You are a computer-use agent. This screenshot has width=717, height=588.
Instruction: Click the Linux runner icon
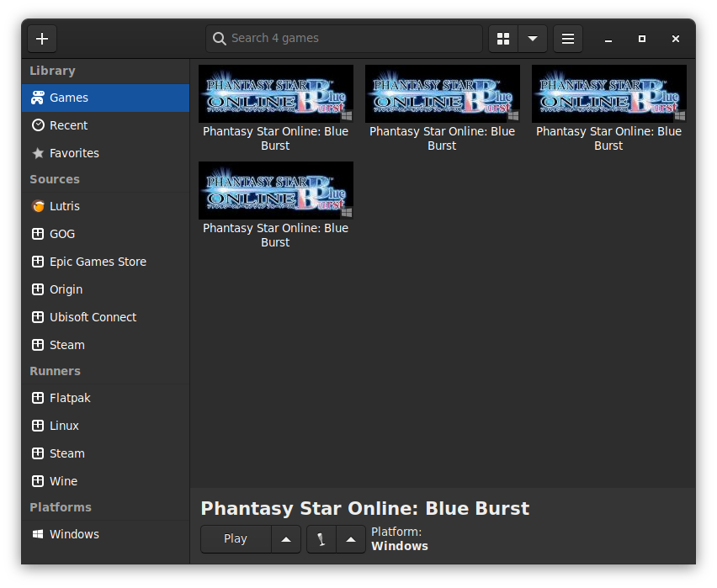tap(38, 426)
